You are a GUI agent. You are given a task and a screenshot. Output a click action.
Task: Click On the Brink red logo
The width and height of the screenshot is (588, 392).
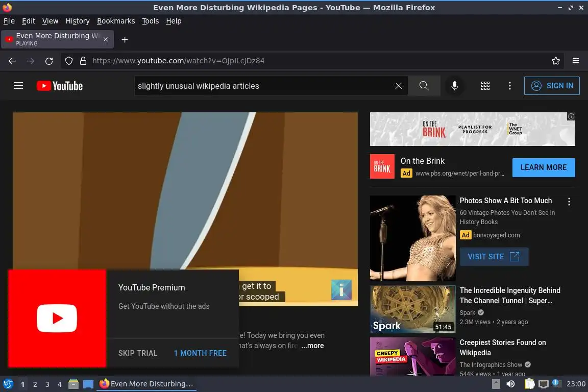pyautogui.click(x=382, y=166)
